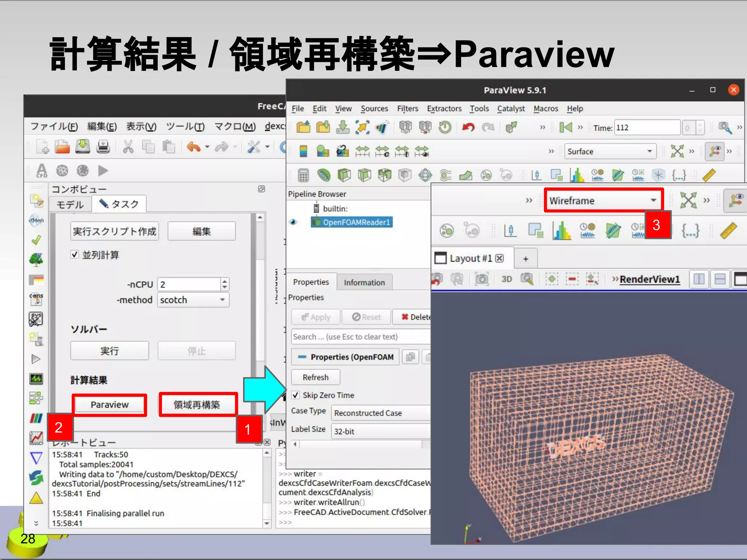Click the ParaView First Frame playback icon
The image size is (747, 560).
point(566,127)
